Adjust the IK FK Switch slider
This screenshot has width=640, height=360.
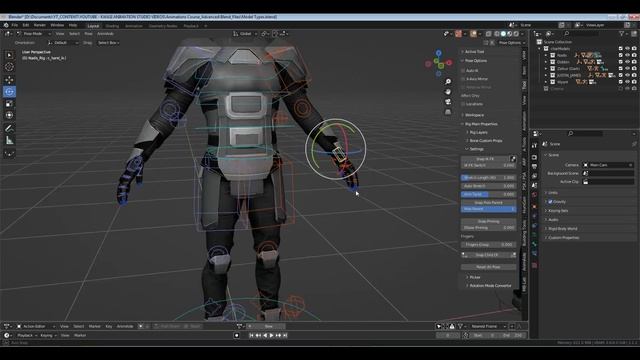pos(488,165)
